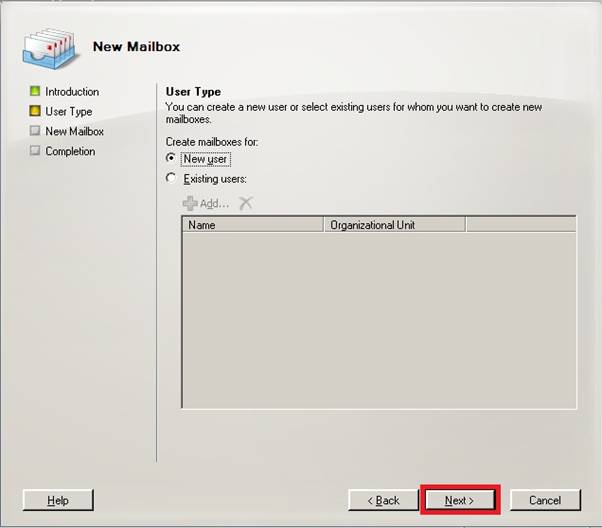Click the green square next to Introduction
Image resolution: width=602 pixels, height=528 pixels.
[x=35, y=91]
